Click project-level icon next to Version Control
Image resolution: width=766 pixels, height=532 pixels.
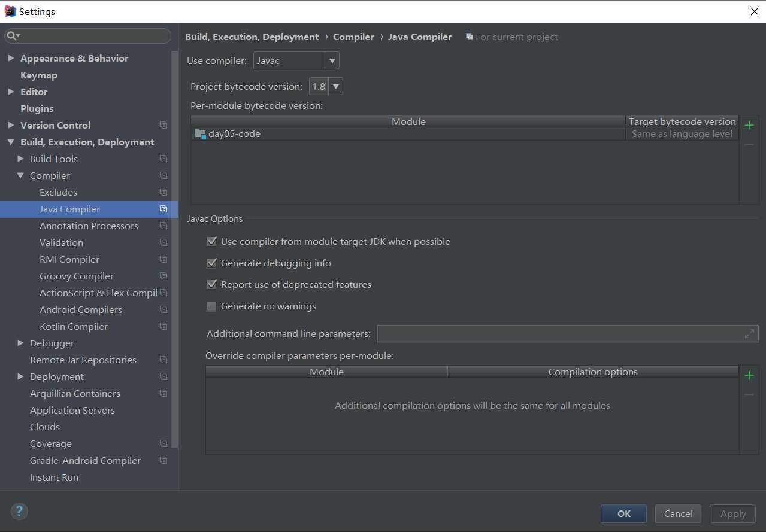pyautogui.click(x=164, y=125)
